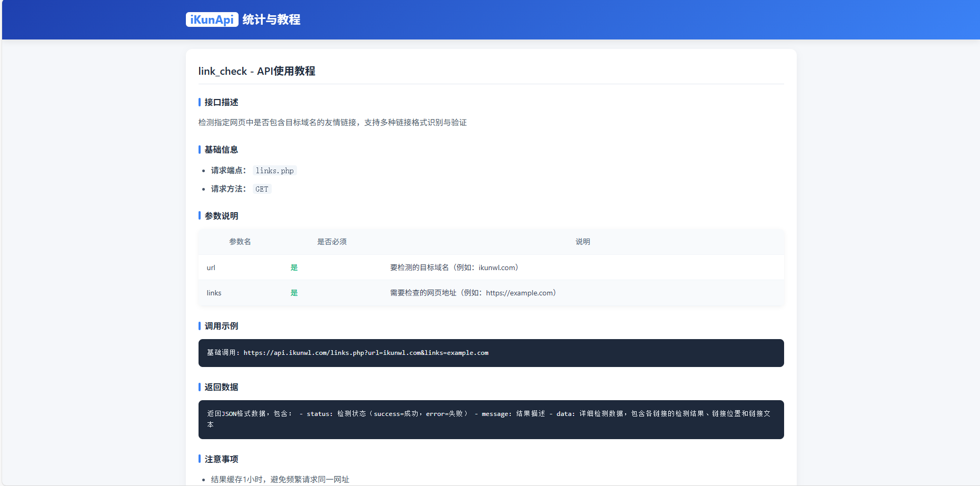Image resolution: width=980 pixels, height=486 pixels.
Task: Click the GET method badge
Action: click(262, 189)
